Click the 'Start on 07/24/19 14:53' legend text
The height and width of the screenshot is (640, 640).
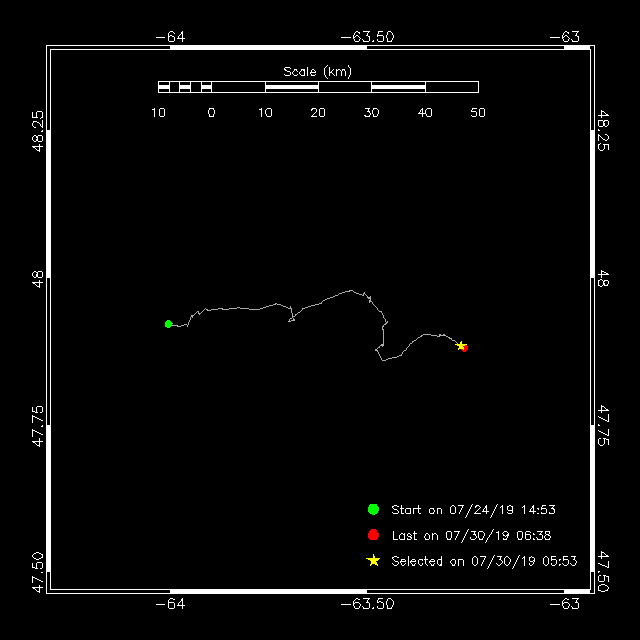[x=473, y=510]
